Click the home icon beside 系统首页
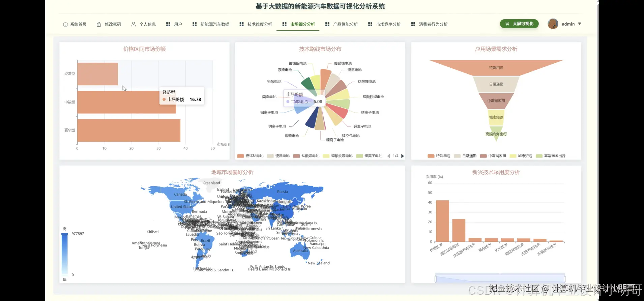This screenshot has width=644, height=301. pyautogui.click(x=65, y=24)
